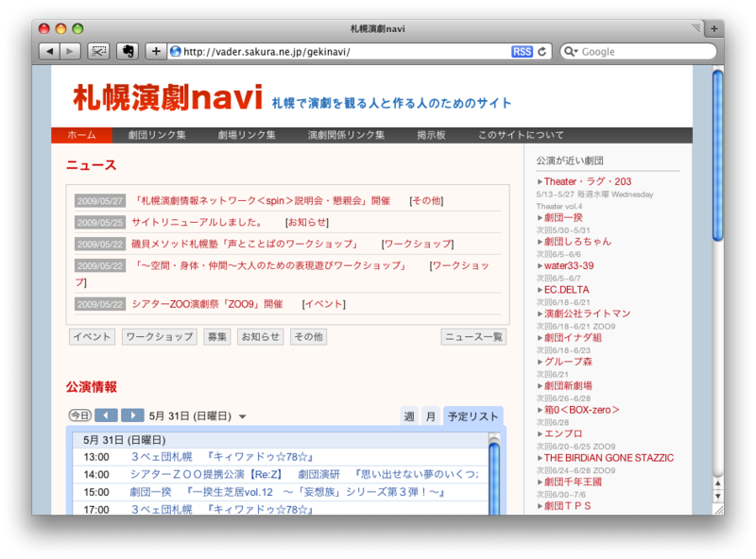The image size is (756, 559).
Task: Open the RSS feed badge in address bar
Action: point(522,52)
